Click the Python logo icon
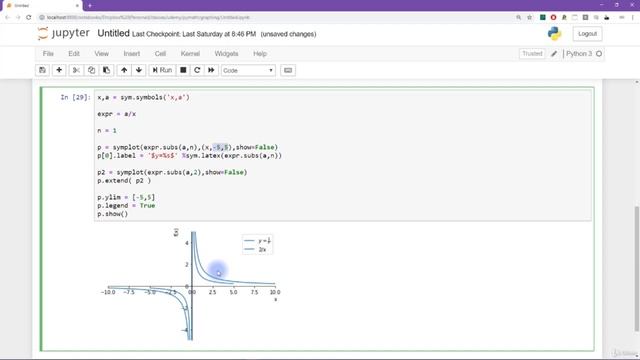 point(554,34)
